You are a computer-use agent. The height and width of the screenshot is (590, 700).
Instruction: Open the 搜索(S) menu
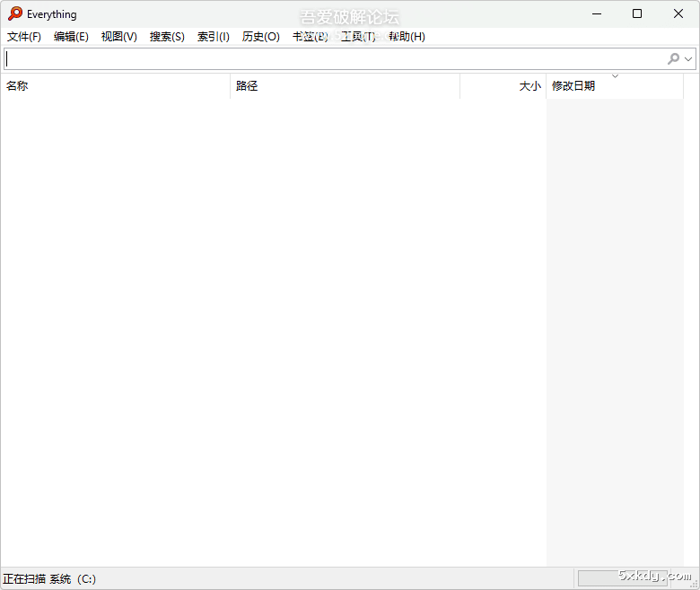tap(167, 37)
